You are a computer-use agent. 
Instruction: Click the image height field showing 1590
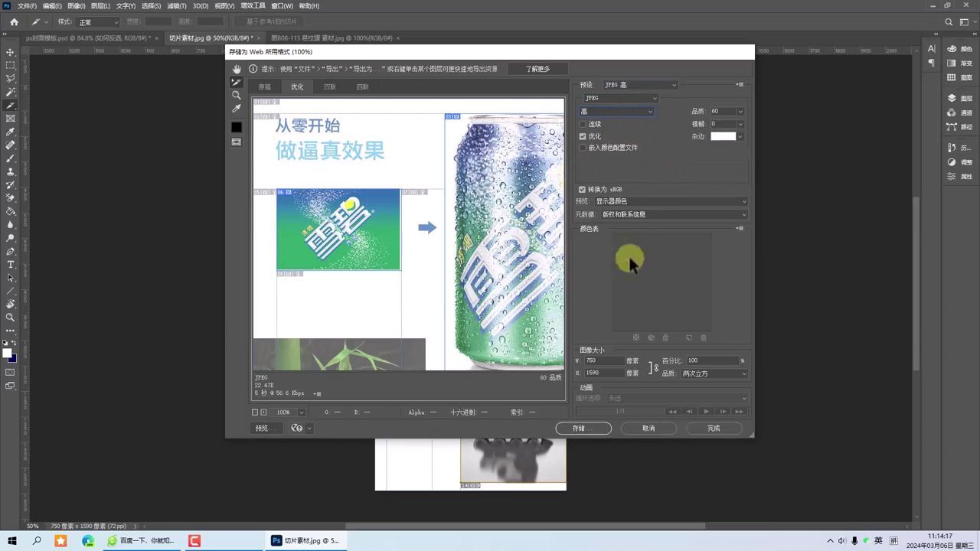click(603, 373)
